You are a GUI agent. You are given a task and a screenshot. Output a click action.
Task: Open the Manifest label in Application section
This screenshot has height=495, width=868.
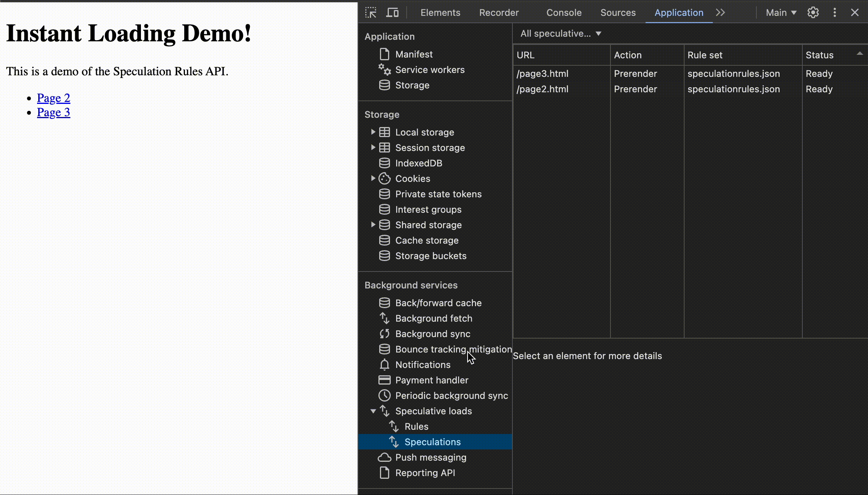(414, 54)
